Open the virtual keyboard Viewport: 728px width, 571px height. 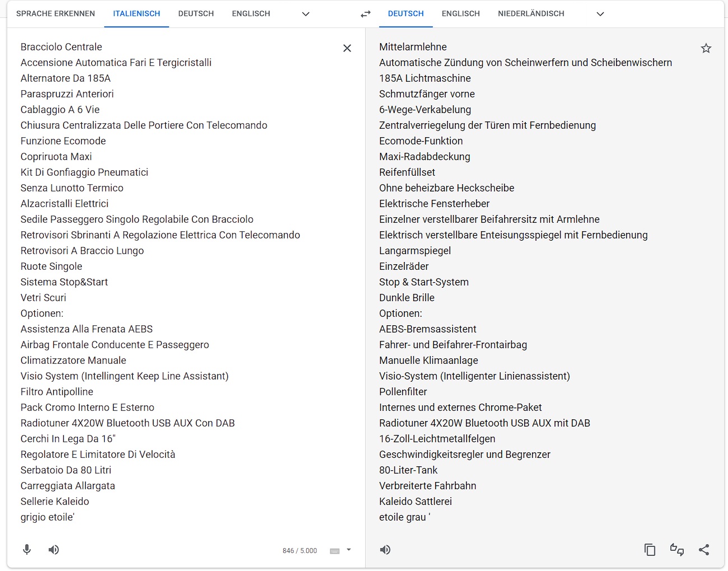point(335,551)
